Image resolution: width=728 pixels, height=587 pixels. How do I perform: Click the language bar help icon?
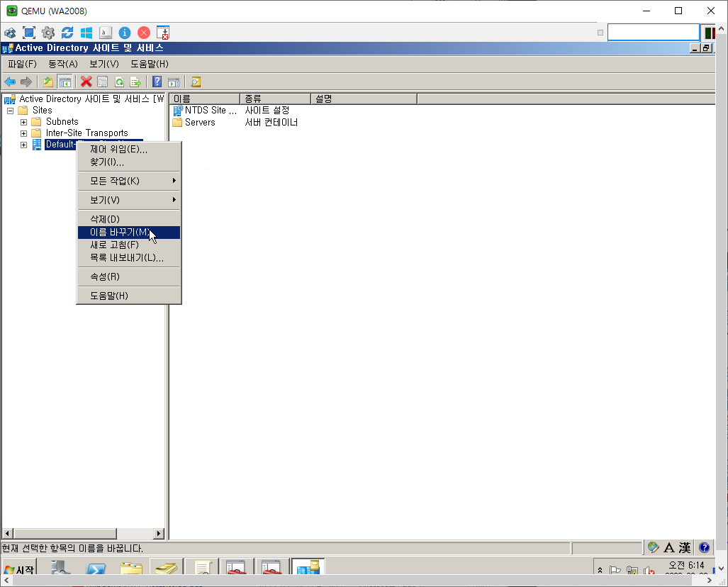pos(704,548)
